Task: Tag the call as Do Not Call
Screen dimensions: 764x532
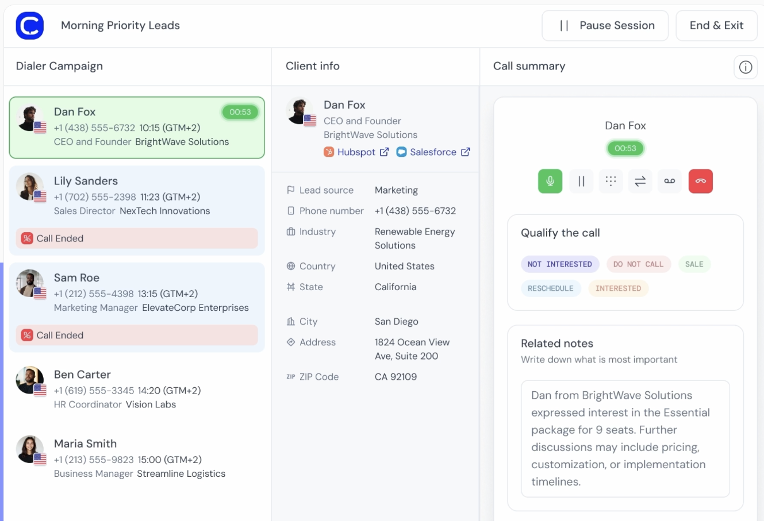Action: click(x=638, y=264)
